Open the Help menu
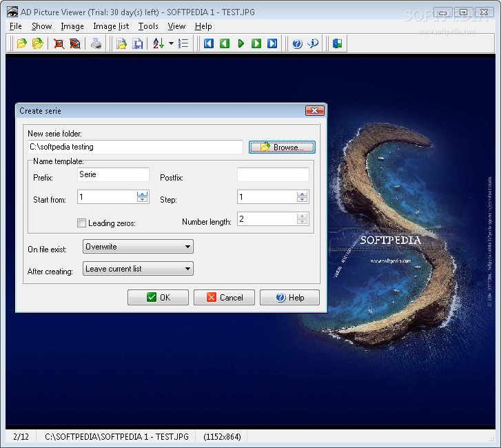501x448 pixels. pos(203,26)
